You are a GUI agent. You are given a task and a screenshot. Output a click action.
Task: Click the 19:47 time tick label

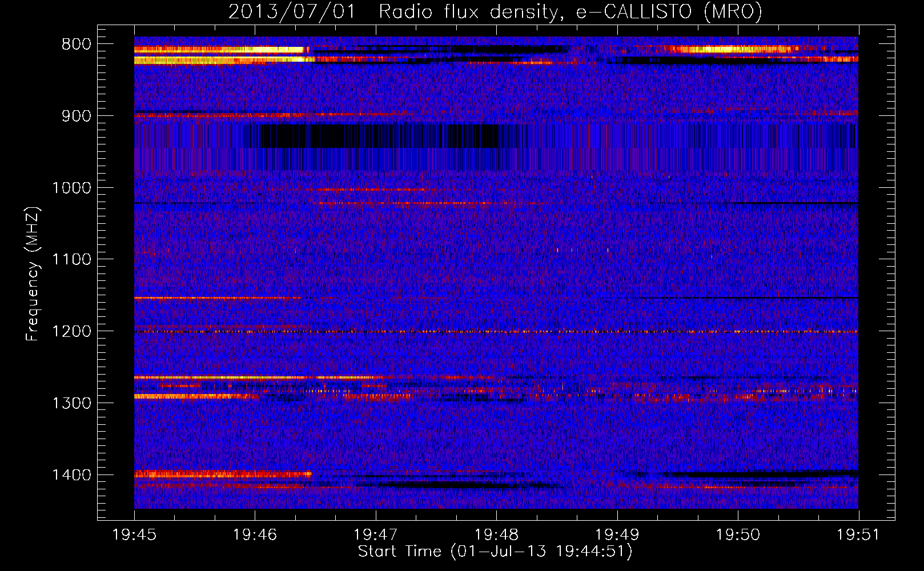[376, 534]
